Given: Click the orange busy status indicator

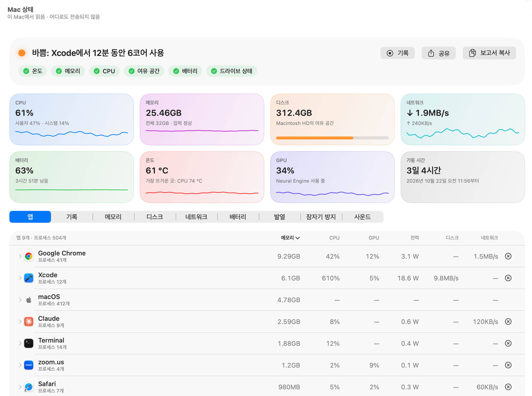Looking at the screenshot, I should click(22, 53).
